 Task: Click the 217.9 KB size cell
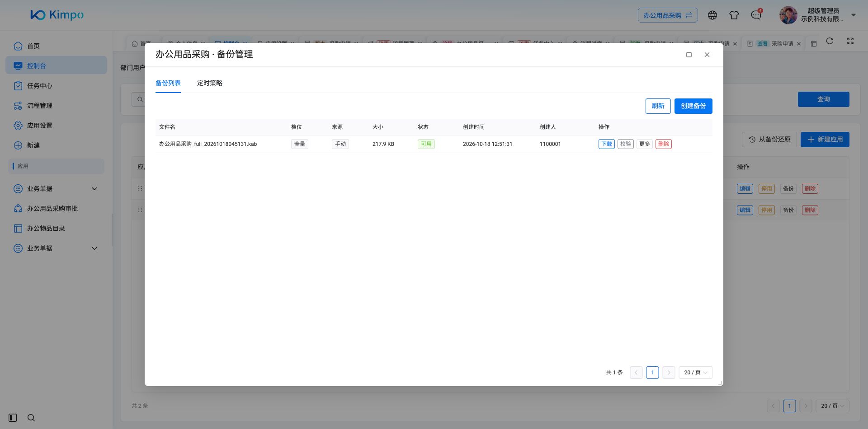tap(383, 144)
